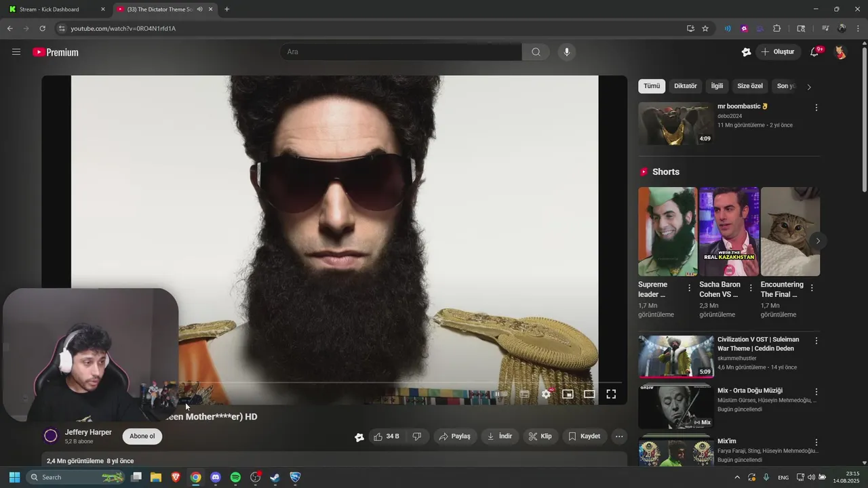Open options for Mix - Orta Doğu Müziği

(816, 392)
